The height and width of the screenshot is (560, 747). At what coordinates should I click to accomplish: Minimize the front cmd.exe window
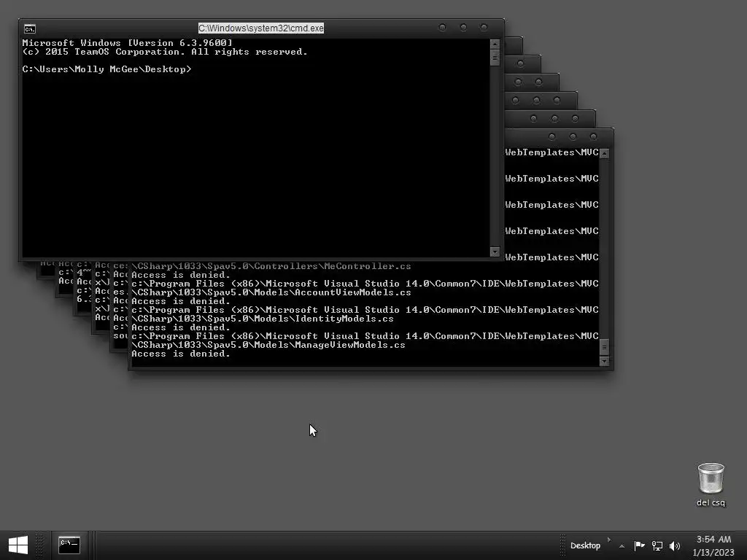442,28
